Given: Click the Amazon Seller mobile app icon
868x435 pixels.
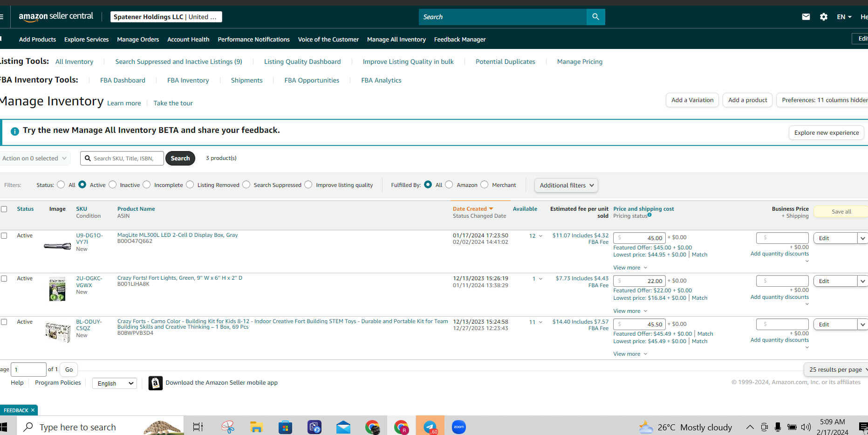Looking at the screenshot, I should [x=156, y=383].
